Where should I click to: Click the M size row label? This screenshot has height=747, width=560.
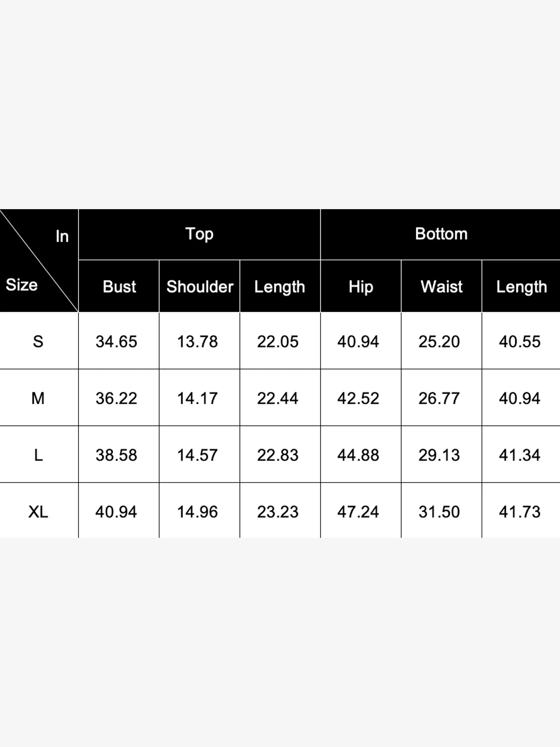38,398
